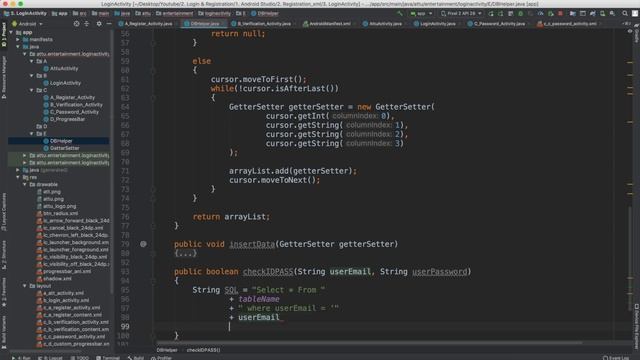Open the Android view selector dropdown
640x360 pixels.
click(x=27, y=24)
